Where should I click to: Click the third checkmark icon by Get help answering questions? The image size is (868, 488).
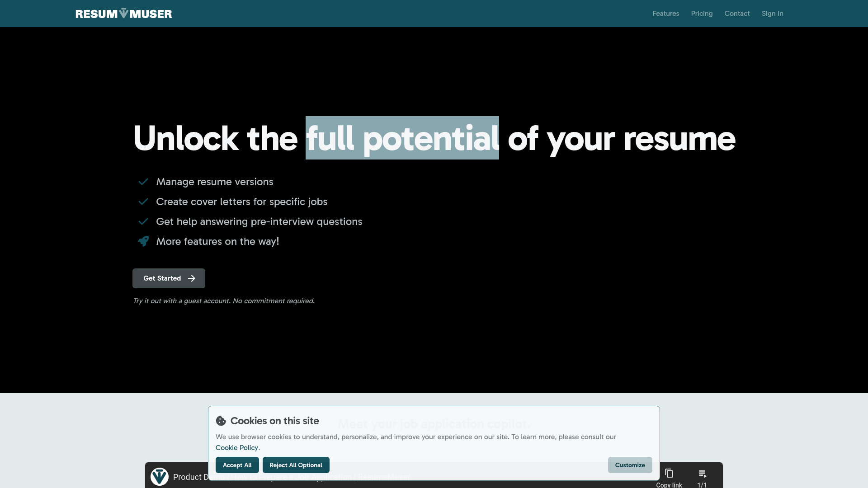click(x=143, y=221)
